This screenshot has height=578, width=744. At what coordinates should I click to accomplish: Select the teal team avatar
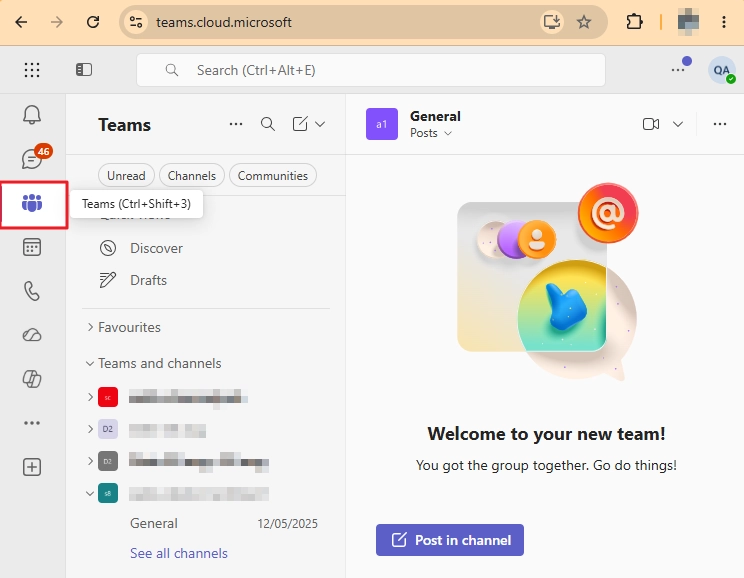pyautogui.click(x=108, y=494)
